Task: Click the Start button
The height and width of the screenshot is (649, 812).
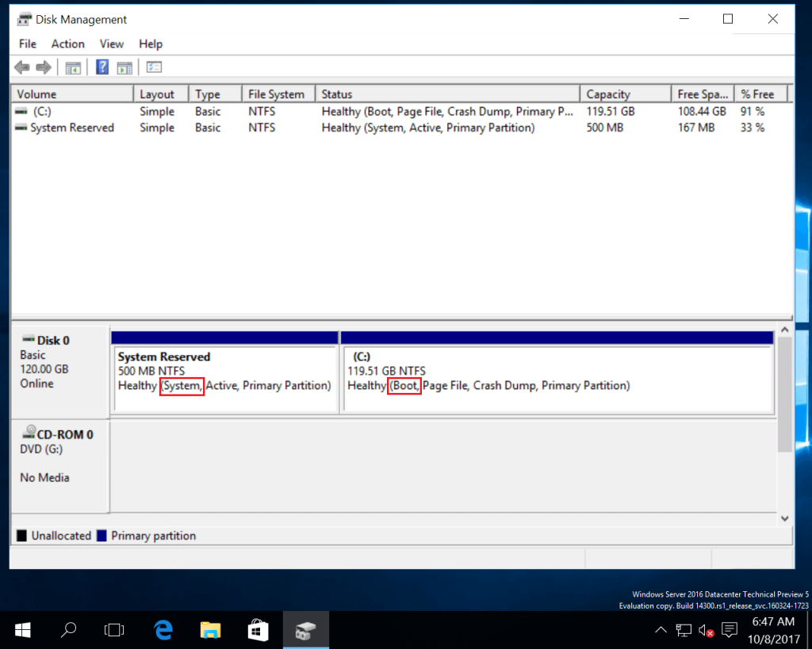Action: (21, 630)
